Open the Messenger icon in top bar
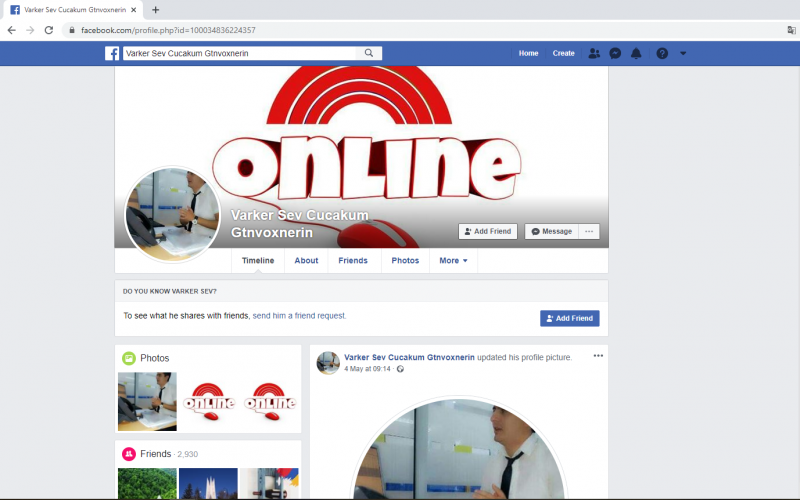 [615, 53]
